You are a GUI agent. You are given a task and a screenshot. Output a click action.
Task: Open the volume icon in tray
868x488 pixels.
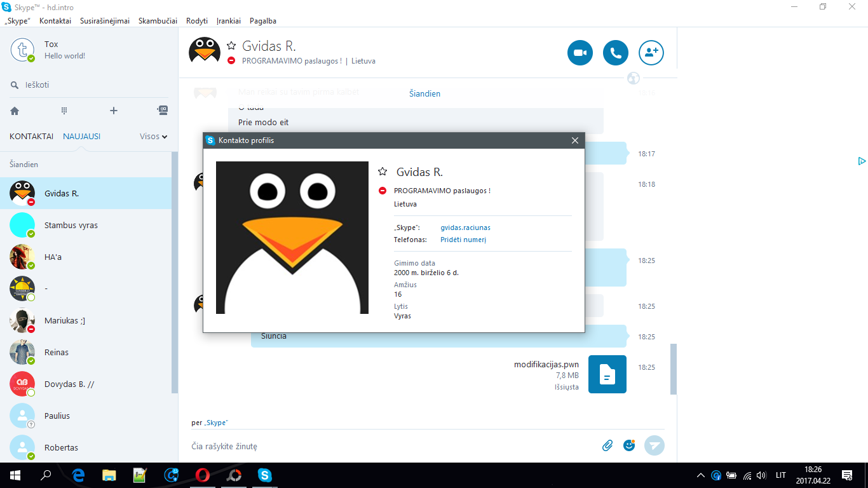(761, 475)
